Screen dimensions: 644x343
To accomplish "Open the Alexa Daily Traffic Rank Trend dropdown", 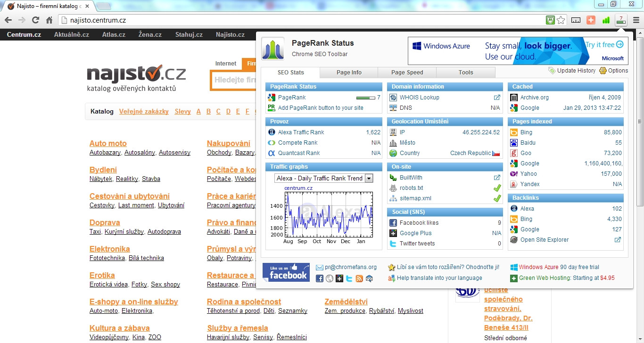I will (324, 178).
